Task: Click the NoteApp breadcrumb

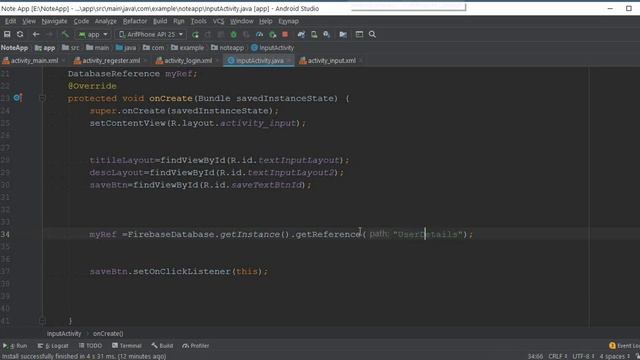Action: 14,48
